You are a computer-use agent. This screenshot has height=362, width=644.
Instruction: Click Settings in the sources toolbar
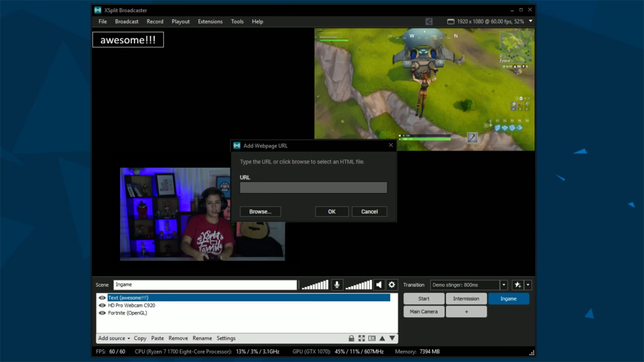click(x=226, y=338)
